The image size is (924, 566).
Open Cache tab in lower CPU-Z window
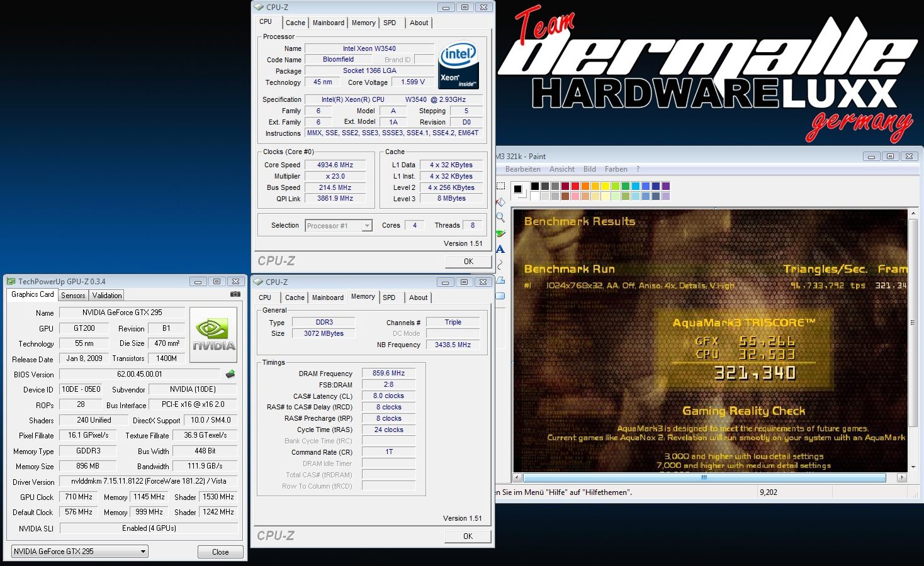(x=295, y=297)
